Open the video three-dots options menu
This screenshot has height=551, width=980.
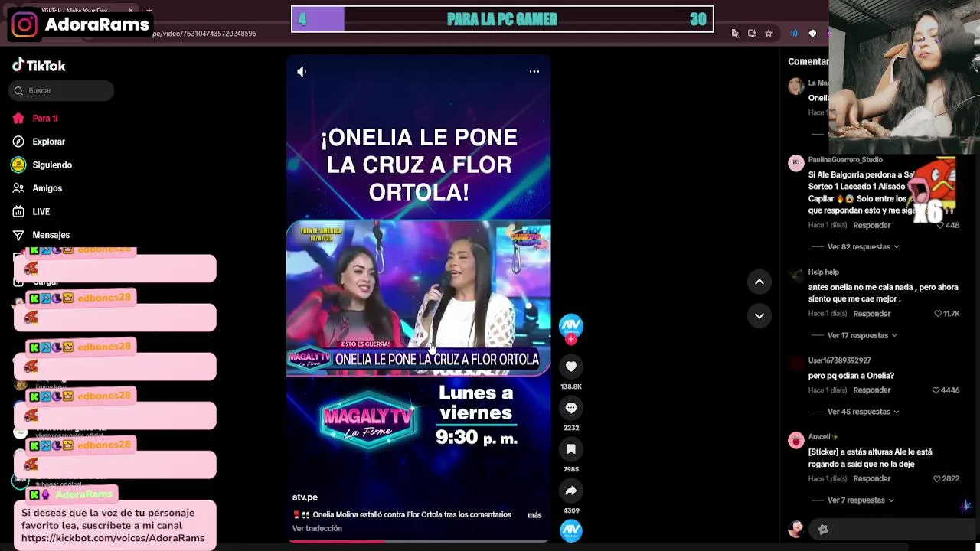click(x=534, y=71)
